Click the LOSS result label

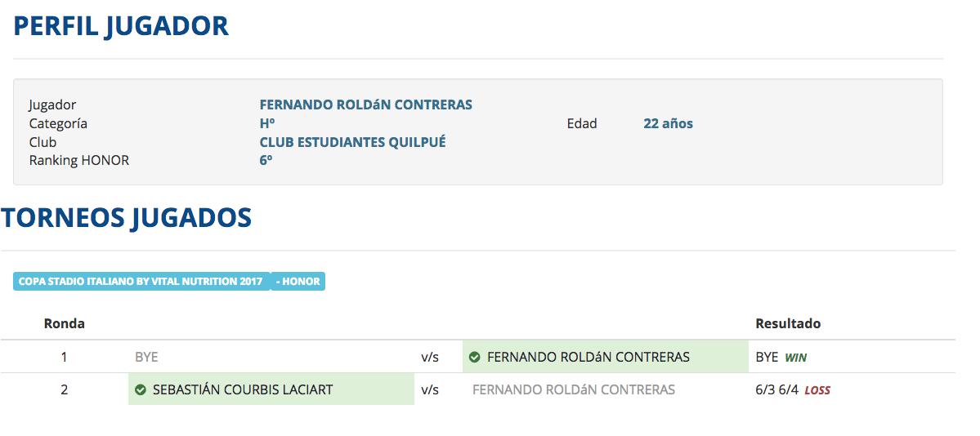coord(817,390)
